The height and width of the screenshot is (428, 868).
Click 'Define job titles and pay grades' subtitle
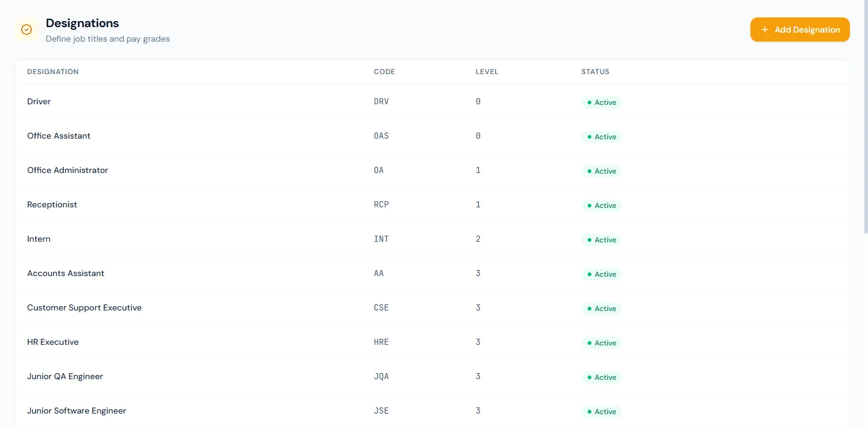tap(108, 39)
